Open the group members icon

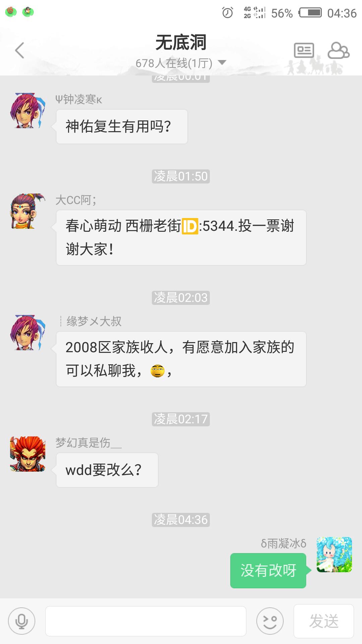pos(339,51)
